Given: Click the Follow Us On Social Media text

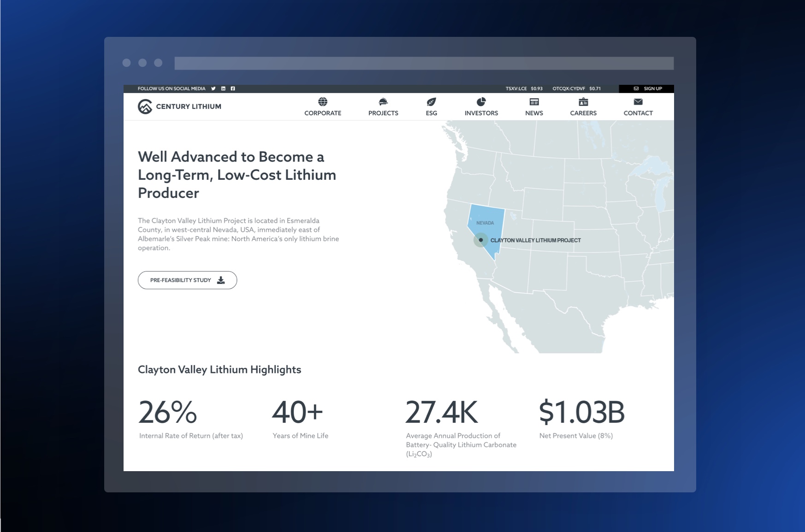Looking at the screenshot, I should click(172, 89).
